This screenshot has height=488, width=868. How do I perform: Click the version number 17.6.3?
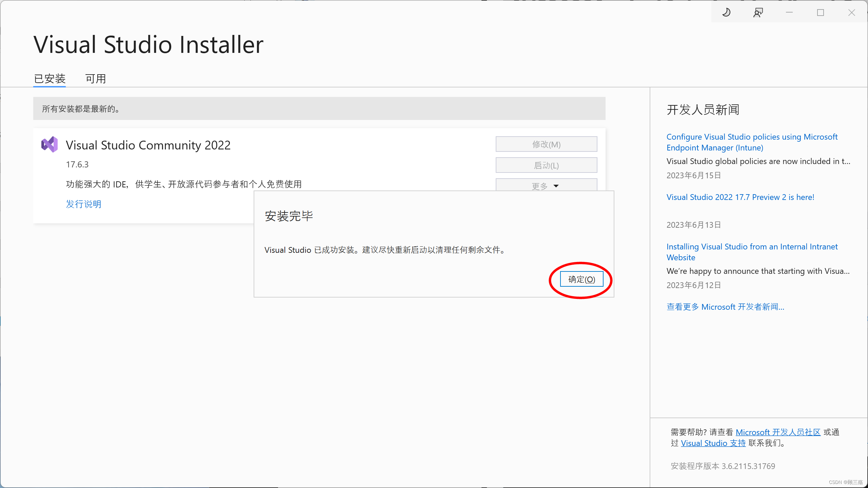point(77,165)
